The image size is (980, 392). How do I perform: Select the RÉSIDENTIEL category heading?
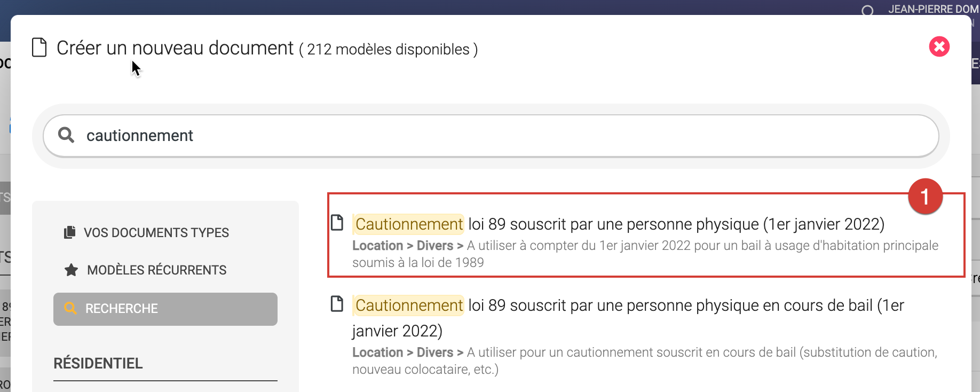pos(98,364)
